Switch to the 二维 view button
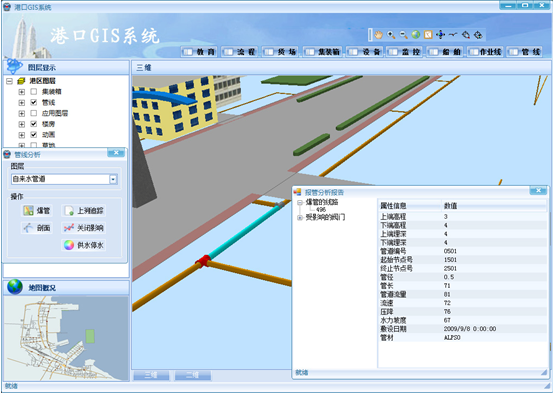 pos(193,375)
